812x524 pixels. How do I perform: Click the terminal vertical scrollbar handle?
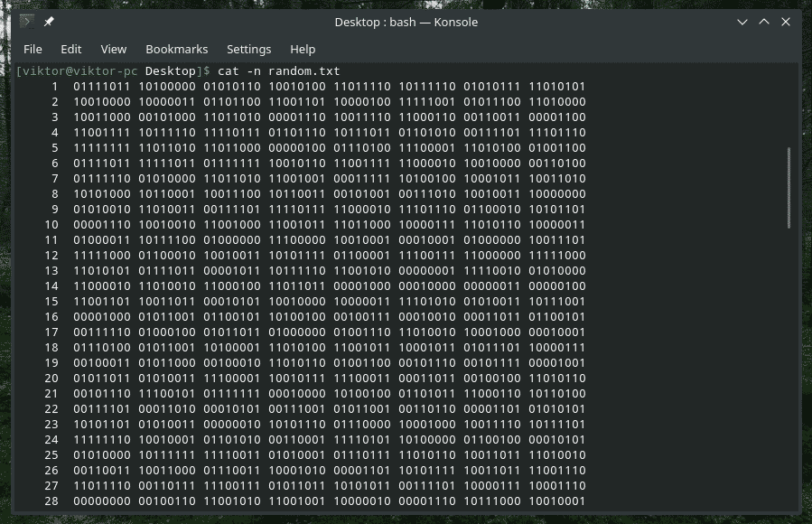point(789,187)
